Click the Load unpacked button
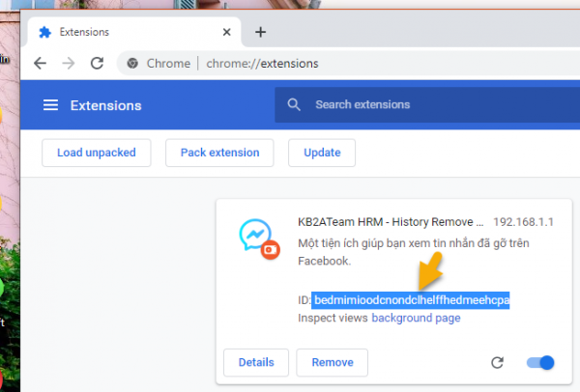Image resolution: width=580 pixels, height=392 pixels. (x=97, y=153)
